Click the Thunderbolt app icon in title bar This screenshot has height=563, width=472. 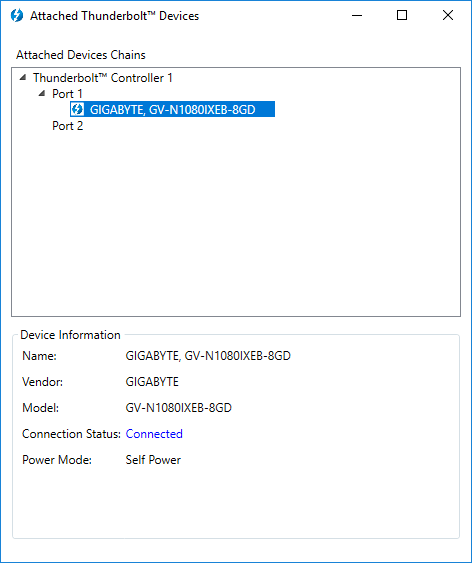click(17, 15)
